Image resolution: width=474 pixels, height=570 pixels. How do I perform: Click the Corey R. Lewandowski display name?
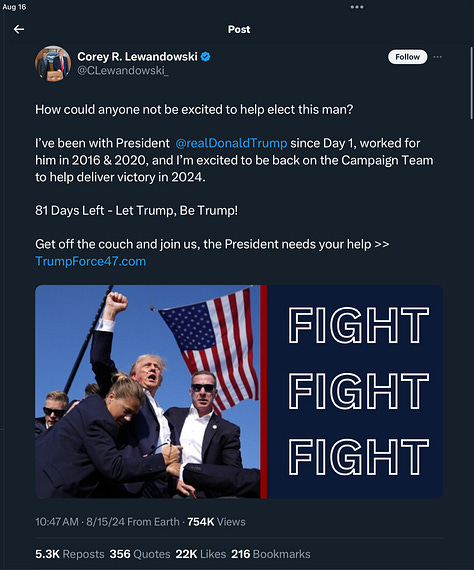pyautogui.click(x=137, y=57)
